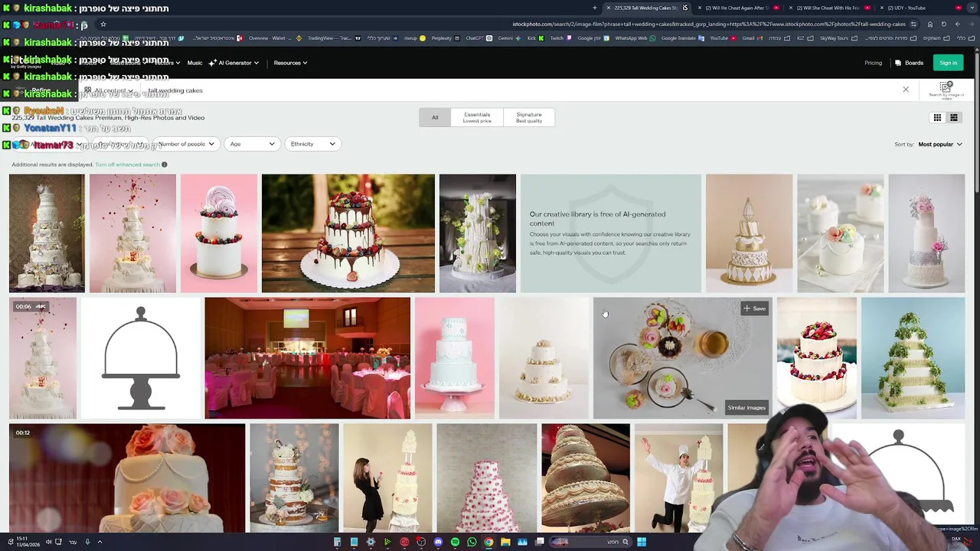
Task: Open browser home button
Action: (930, 24)
